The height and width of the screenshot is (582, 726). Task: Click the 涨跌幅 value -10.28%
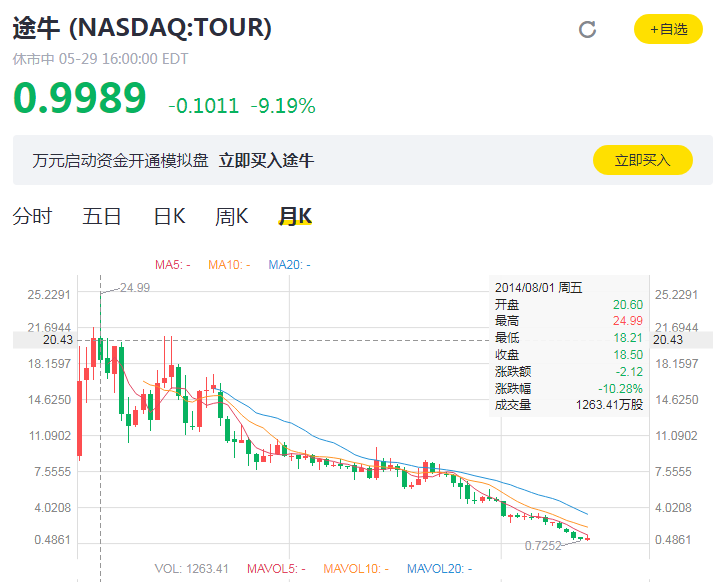pos(620,388)
